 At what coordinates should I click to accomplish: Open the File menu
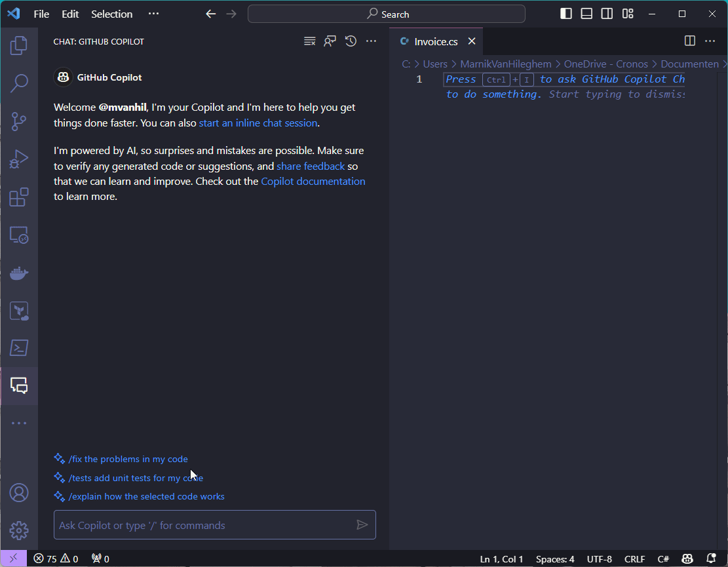point(41,14)
